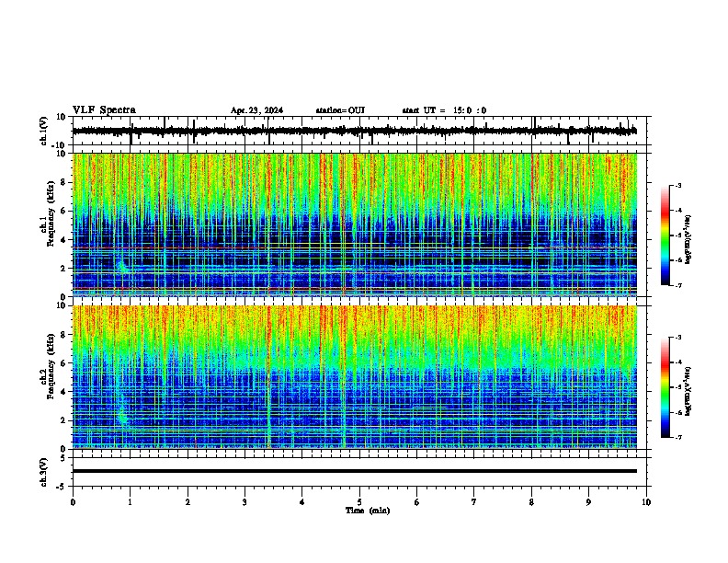Click the ch.1 color scale bar

(x=665, y=236)
